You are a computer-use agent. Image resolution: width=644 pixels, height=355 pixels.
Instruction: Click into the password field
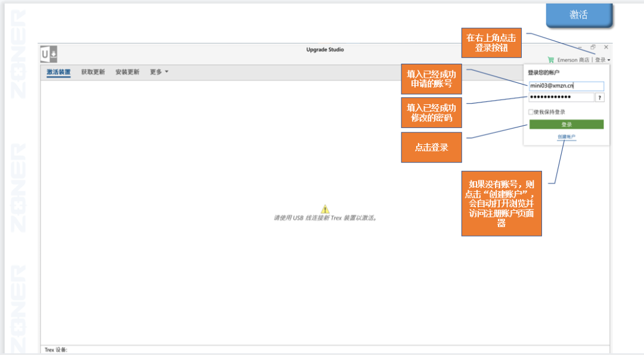(x=561, y=98)
